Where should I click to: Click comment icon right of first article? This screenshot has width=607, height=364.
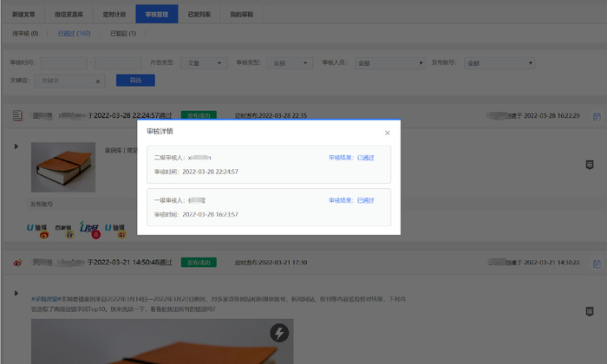coord(590,164)
